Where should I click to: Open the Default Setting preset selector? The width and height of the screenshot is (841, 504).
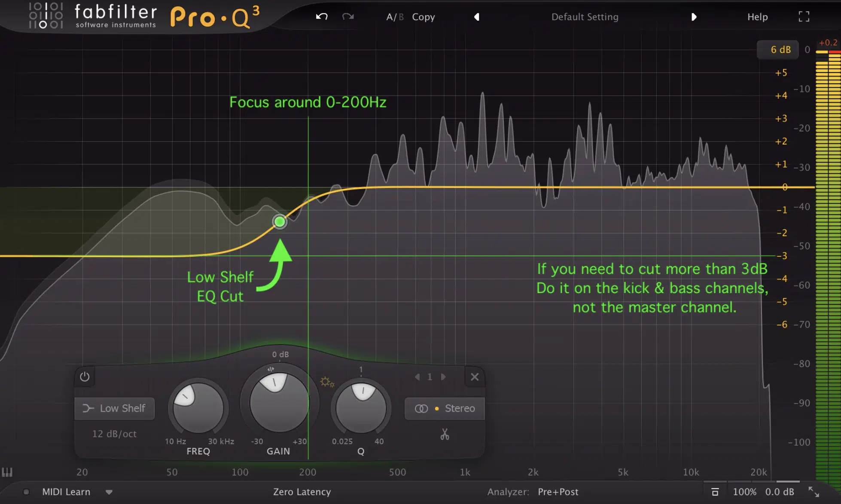(x=585, y=17)
